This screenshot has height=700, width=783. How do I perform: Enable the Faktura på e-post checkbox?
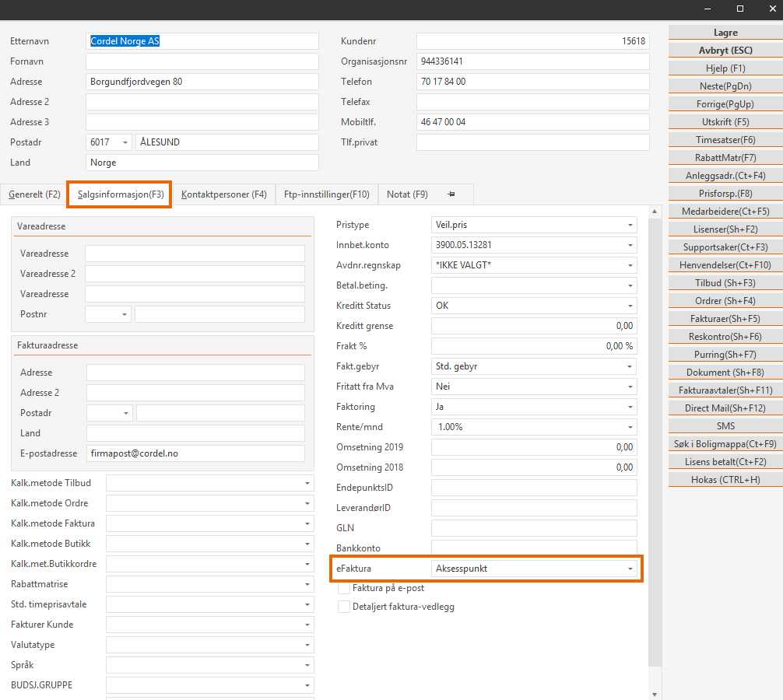[344, 588]
